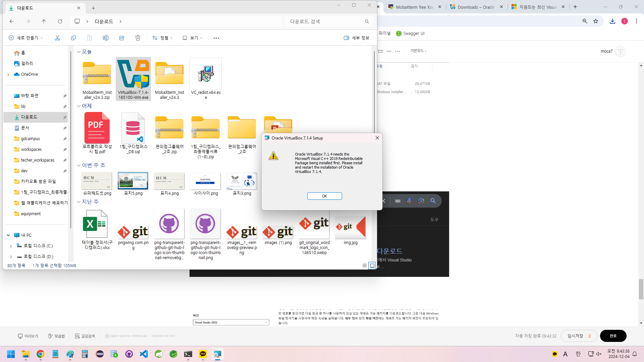Open the 정렬 sort dropdown
644x362 pixels.
(163, 38)
